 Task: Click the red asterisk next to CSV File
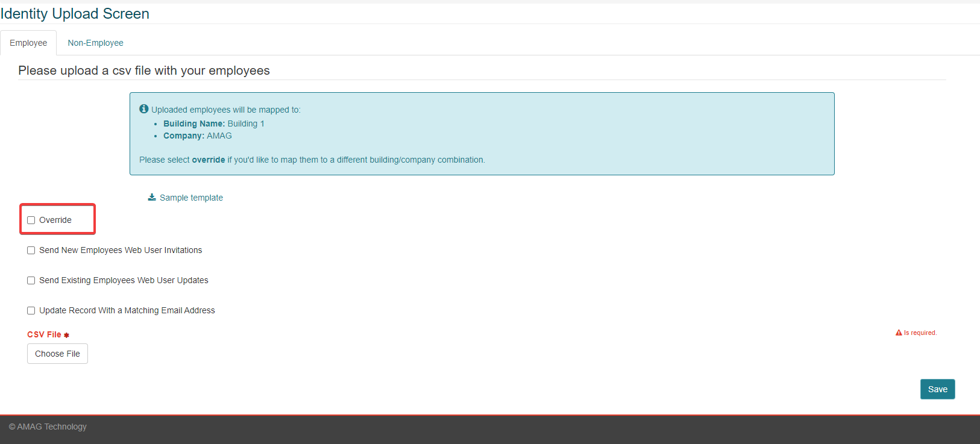coord(66,335)
